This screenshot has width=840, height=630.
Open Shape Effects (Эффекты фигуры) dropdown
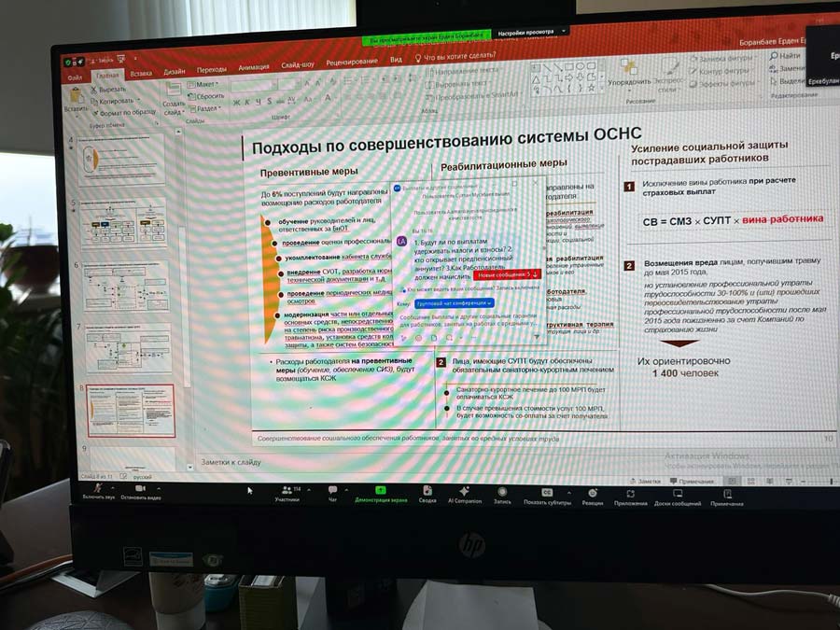click(x=723, y=83)
